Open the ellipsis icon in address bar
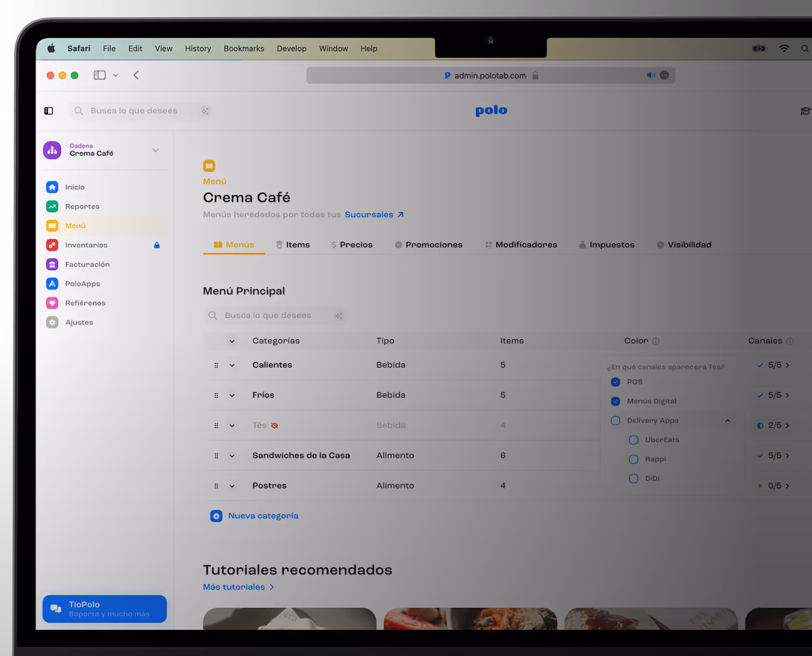 pyautogui.click(x=664, y=75)
